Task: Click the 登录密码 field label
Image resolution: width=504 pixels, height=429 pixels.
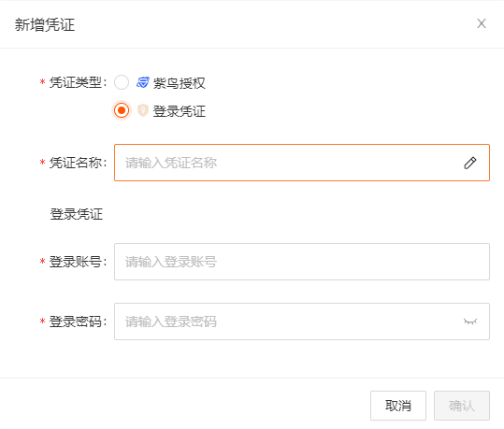Action: click(78, 322)
